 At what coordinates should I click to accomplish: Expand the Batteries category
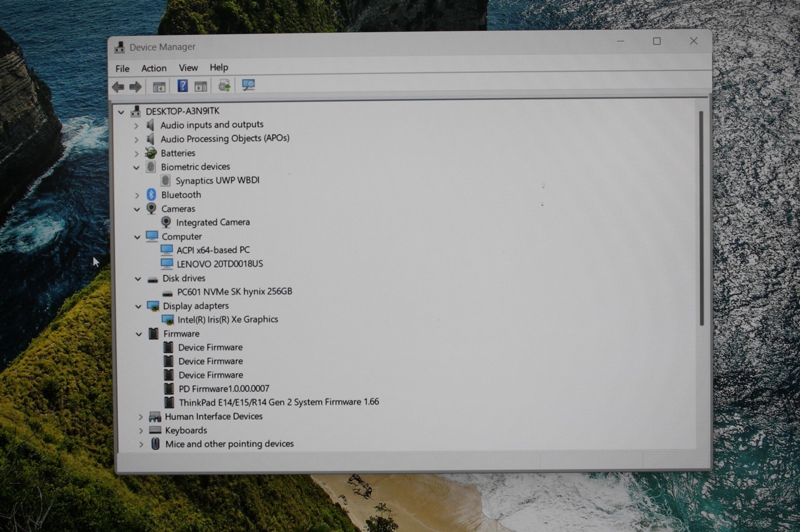coord(136,154)
